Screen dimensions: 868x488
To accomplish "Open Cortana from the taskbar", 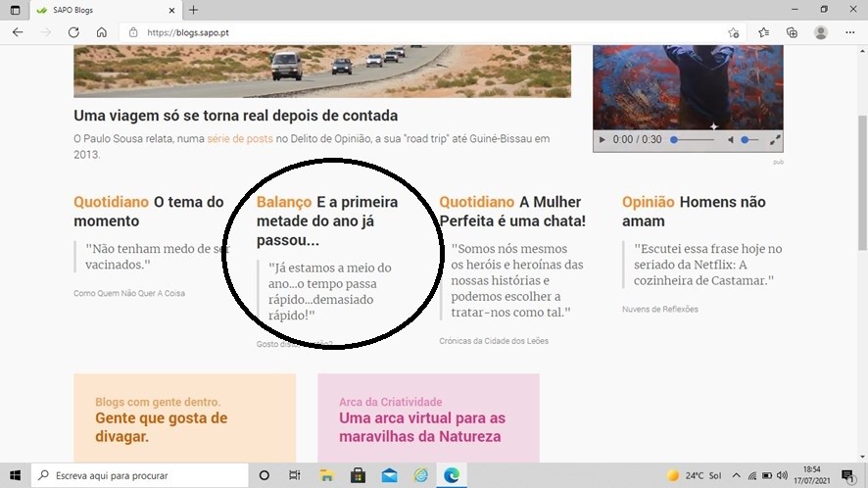I will coord(265,475).
